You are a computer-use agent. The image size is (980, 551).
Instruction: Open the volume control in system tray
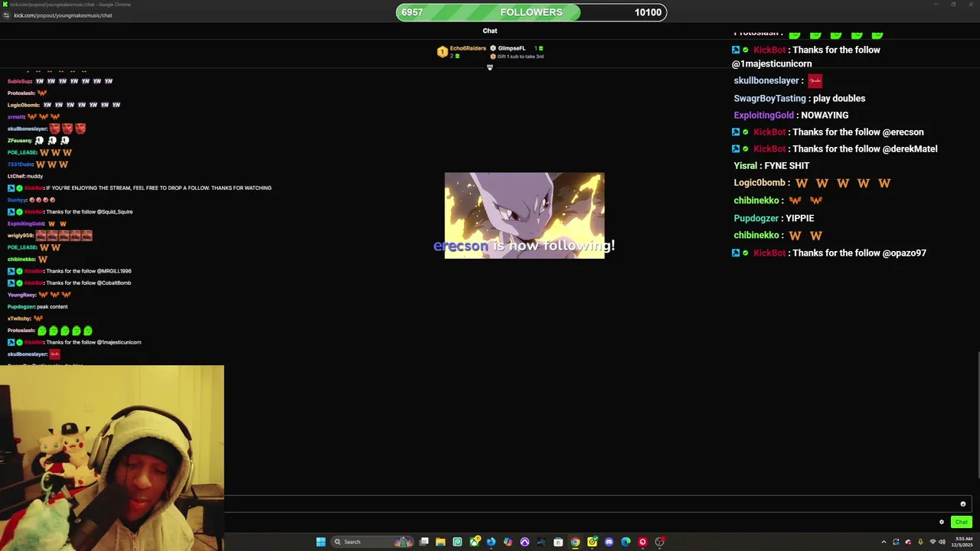[942, 542]
